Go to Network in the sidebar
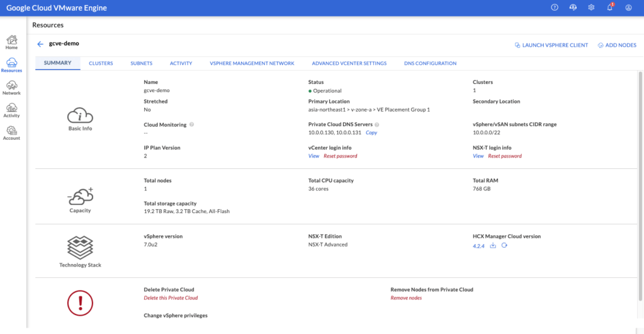The height and width of the screenshot is (334, 644). pyautogui.click(x=11, y=87)
